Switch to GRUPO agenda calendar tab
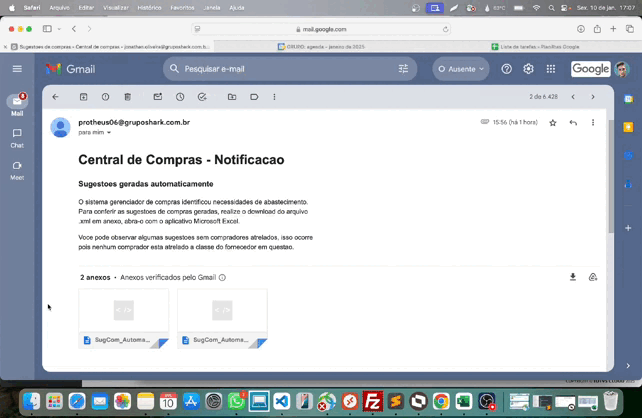642x418 pixels. [x=321, y=47]
